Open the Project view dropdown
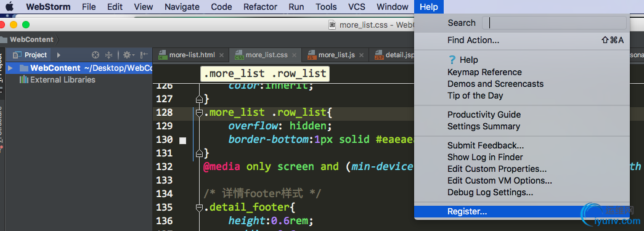Viewport: 644px width, 231px height. click(59, 55)
